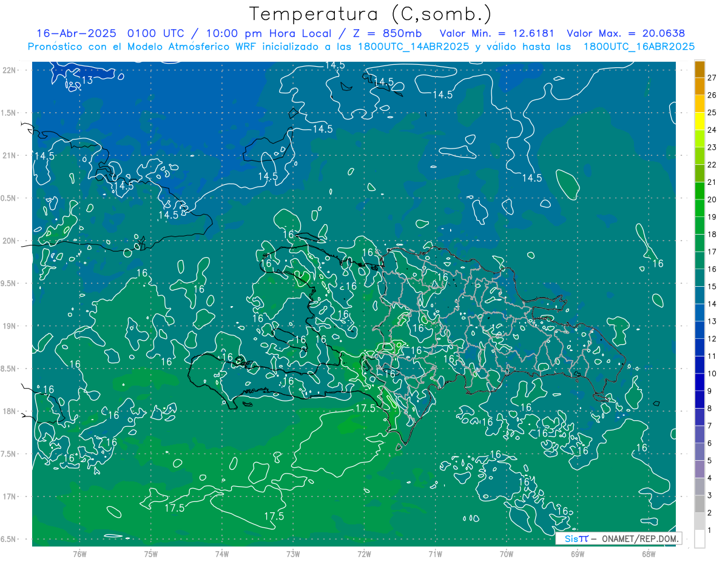728x562 pixels.
Task: Click the 'Temperatura (C,somb.)' chart title
Action: pos(371,14)
